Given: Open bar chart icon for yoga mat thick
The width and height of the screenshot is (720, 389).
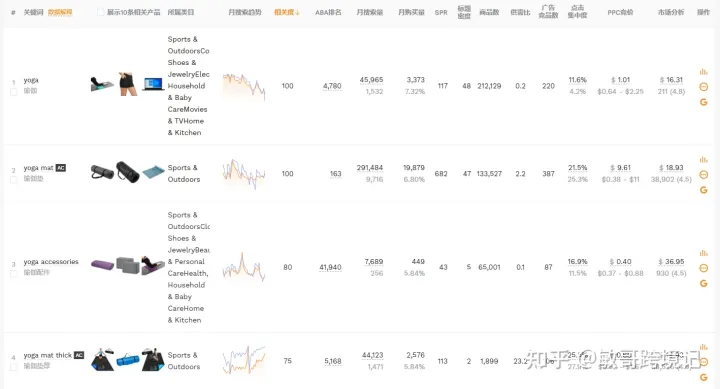Looking at the screenshot, I should pyautogui.click(x=703, y=347).
